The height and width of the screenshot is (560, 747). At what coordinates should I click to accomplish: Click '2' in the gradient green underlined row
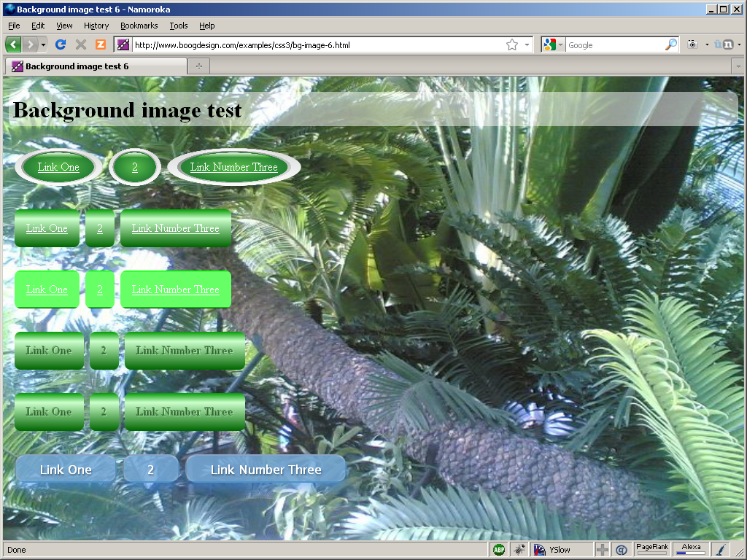100,228
